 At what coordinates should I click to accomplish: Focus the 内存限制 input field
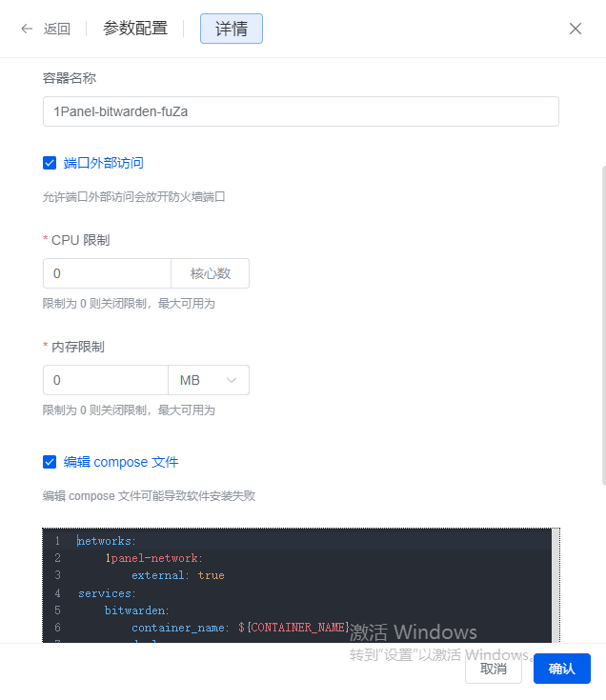(105, 380)
